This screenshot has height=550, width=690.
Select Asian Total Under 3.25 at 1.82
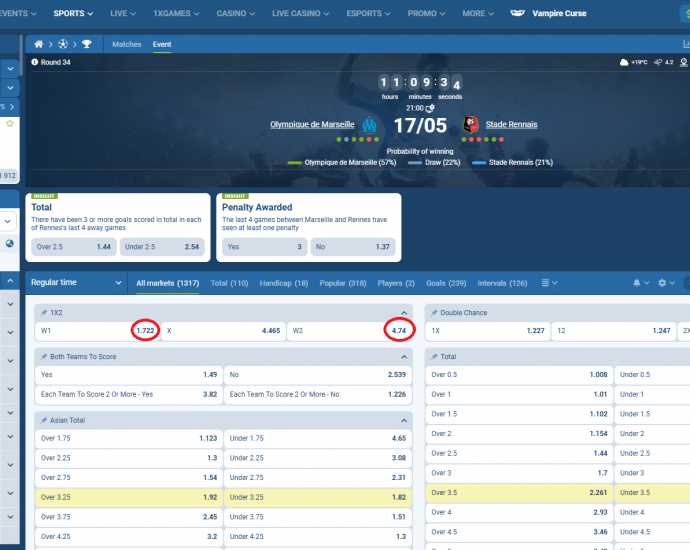pyautogui.click(x=318, y=497)
